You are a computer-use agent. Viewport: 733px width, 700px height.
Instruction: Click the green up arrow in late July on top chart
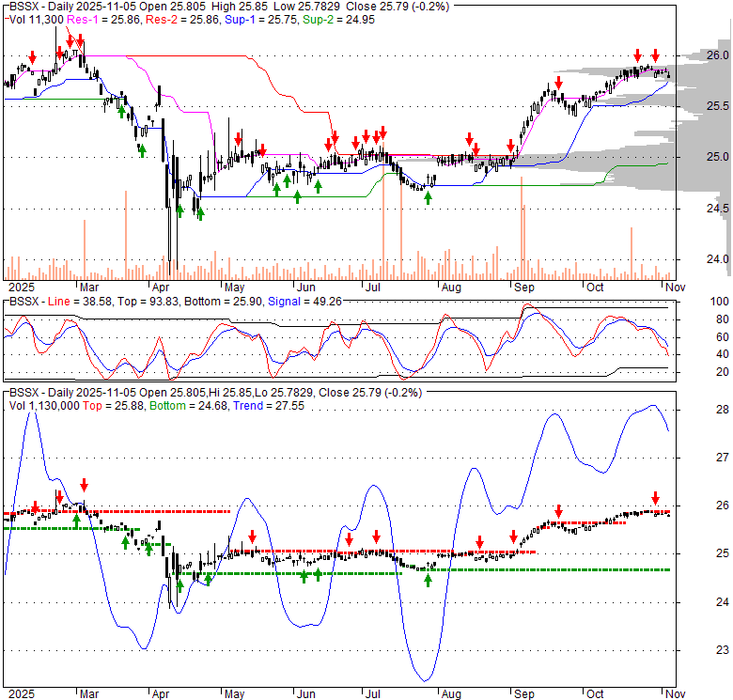coord(429,197)
